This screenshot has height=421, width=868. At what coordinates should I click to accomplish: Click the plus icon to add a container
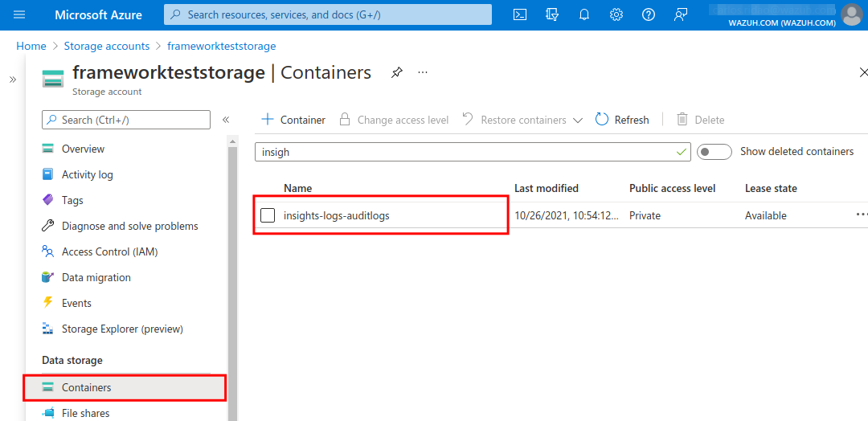pyautogui.click(x=268, y=120)
